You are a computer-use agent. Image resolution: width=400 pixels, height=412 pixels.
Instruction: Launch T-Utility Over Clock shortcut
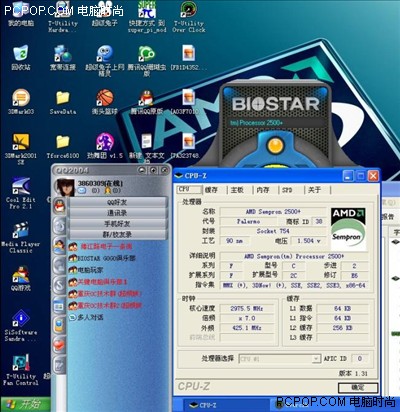[x=189, y=17]
